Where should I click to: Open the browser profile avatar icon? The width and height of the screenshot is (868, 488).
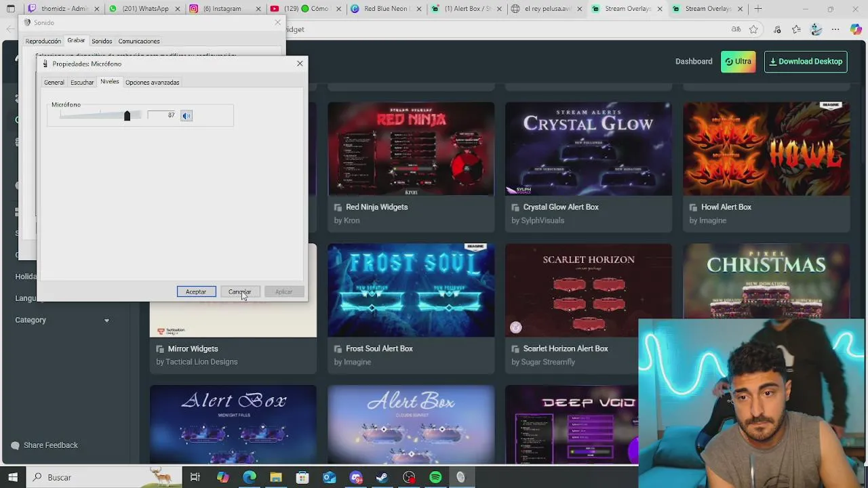816,29
